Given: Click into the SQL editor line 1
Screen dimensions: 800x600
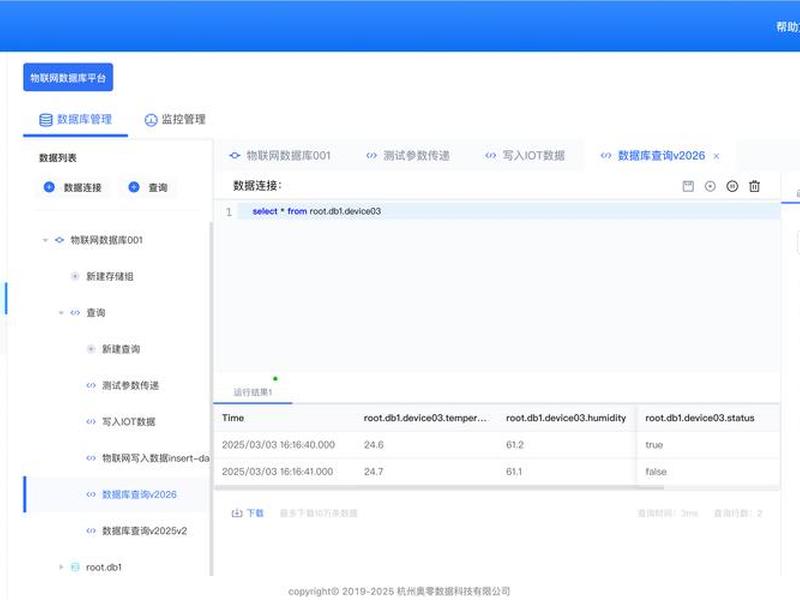Looking at the screenshot, I should click(508, 211).
